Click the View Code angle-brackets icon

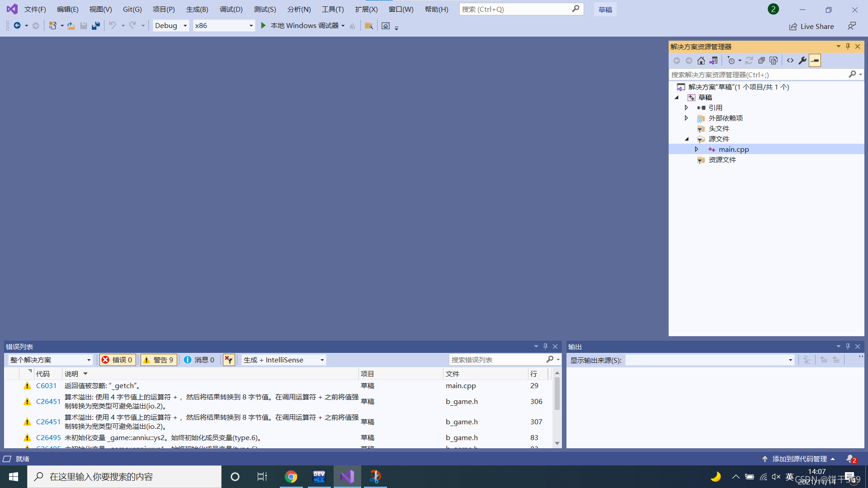point(790,61)
